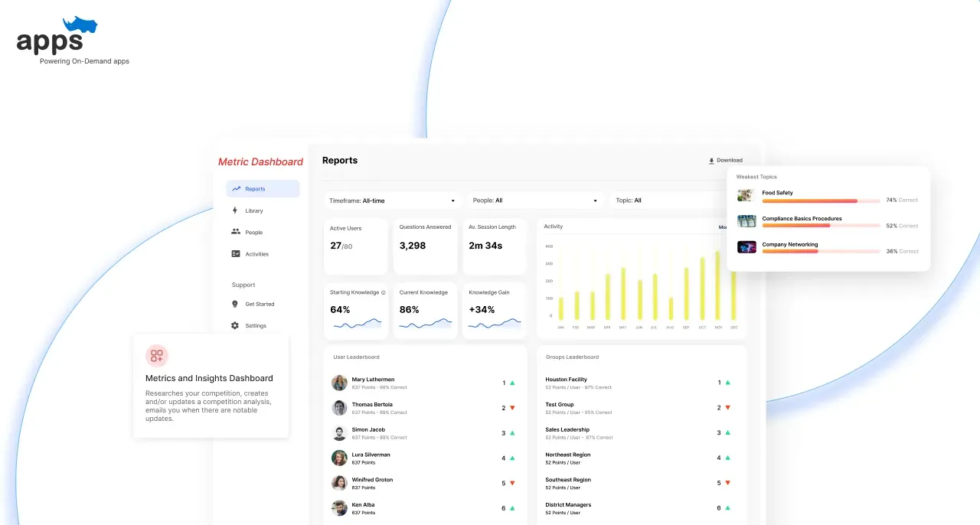Click the Starting Knowledge 64% value

point(340,310)
